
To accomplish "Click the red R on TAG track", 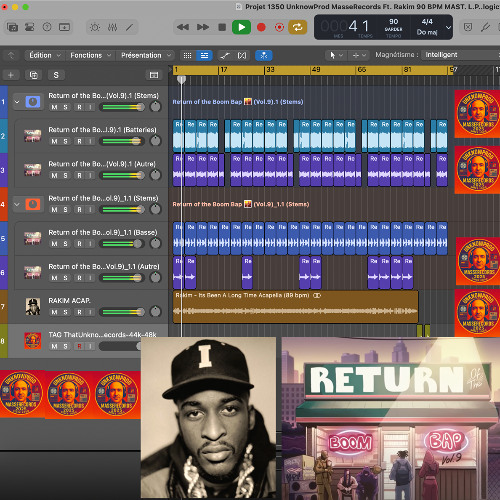I will point(79,346).
